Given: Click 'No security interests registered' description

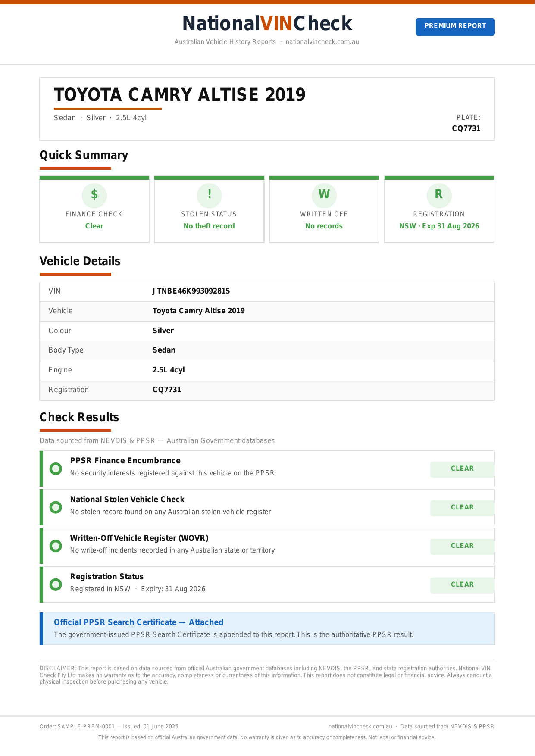Looking at the screenshot, I should 172,473.
